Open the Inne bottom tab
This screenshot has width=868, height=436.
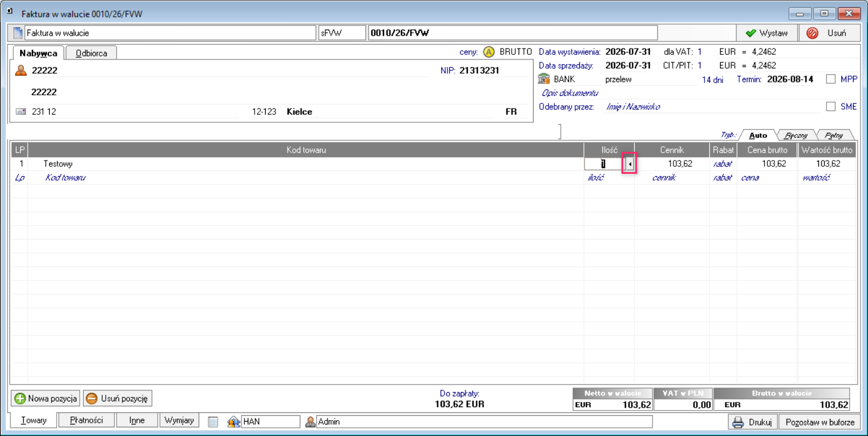click(x=137, y=420)
